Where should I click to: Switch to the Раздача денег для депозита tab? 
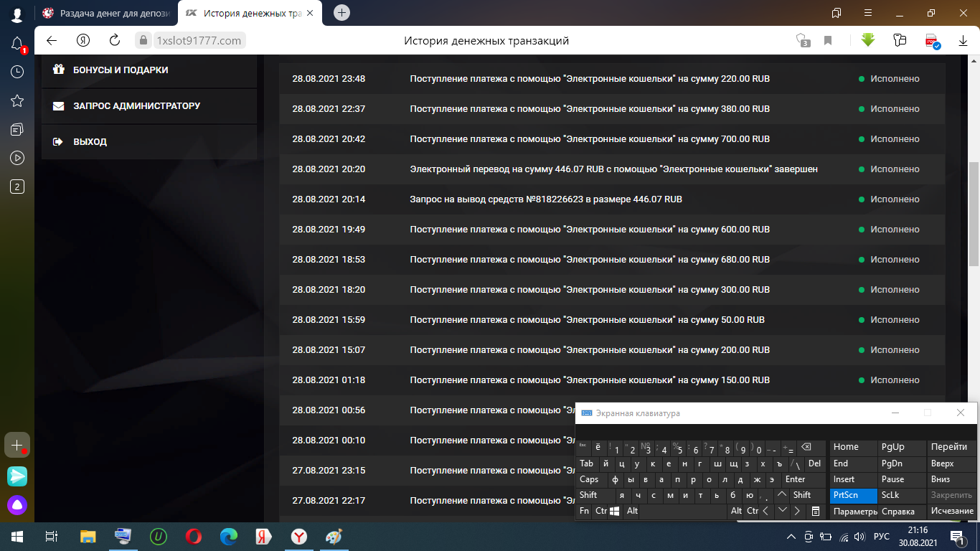(106, 13)
